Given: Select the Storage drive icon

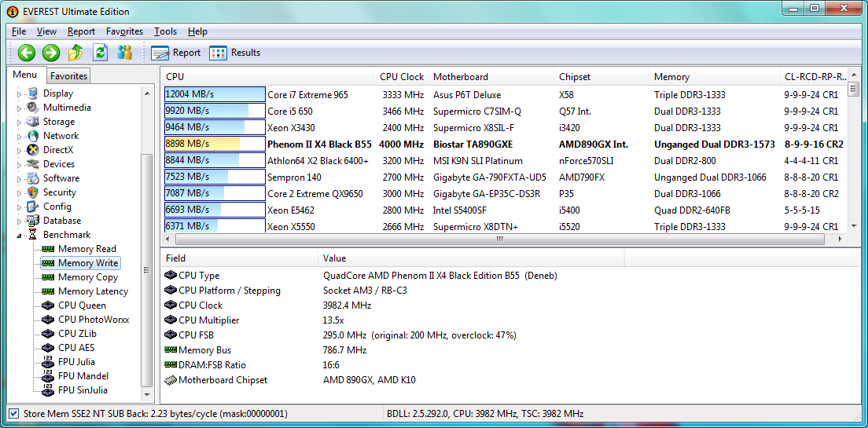Looking at the screenshot, I should tap(33, 122).
